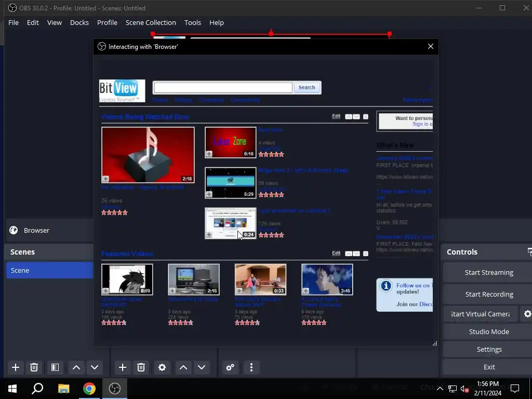Viewport: 532px width, 399px height.
Task: Move scene up with Scenes up arrow
Action: (76, 367)
